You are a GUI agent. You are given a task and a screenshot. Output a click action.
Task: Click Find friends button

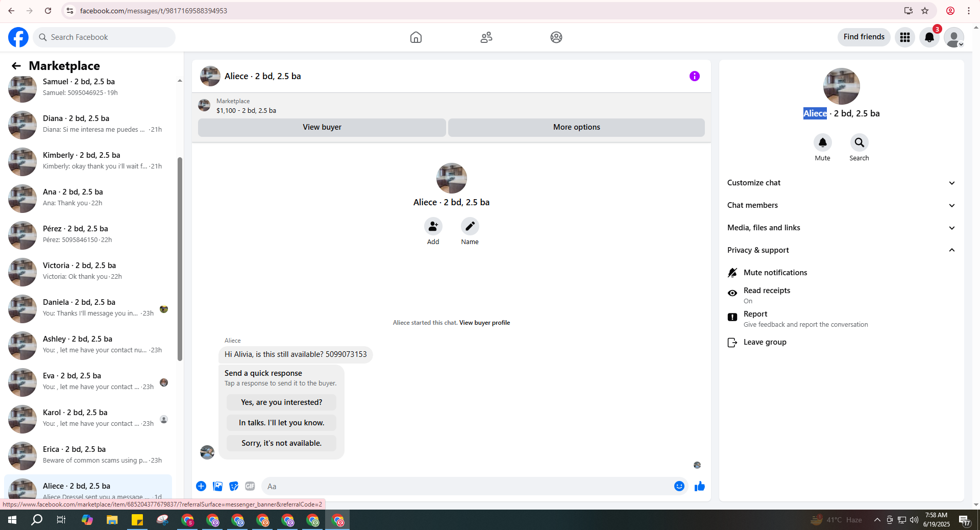[864, 37]
